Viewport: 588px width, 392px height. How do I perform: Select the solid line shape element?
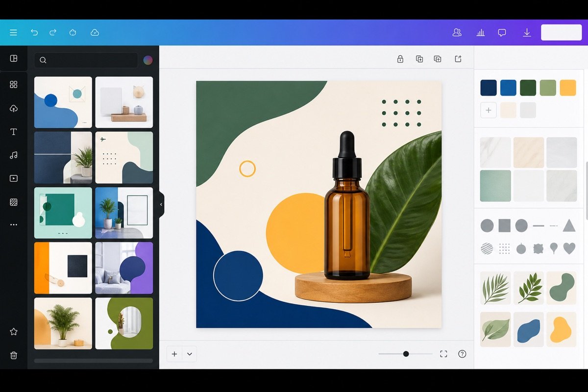[539, 225]
